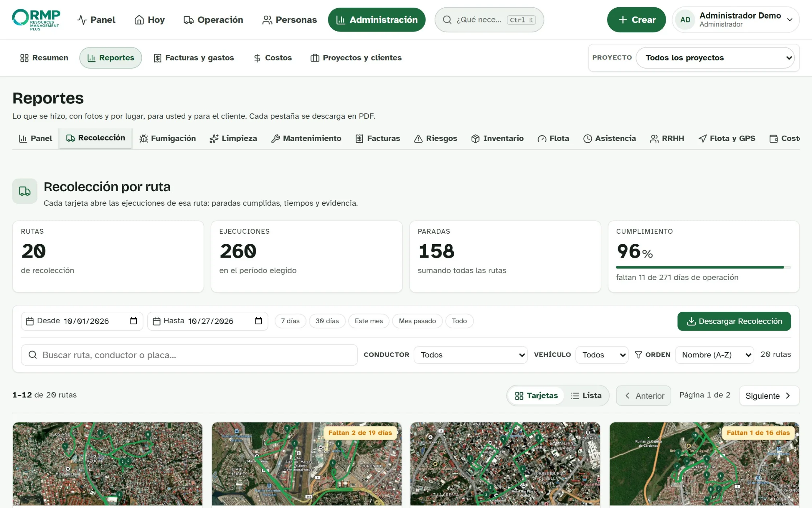Image resolution: width=812 pixels, height=508 pixels.
Task: Click the Desde date field
Action: tap(82, 321)
